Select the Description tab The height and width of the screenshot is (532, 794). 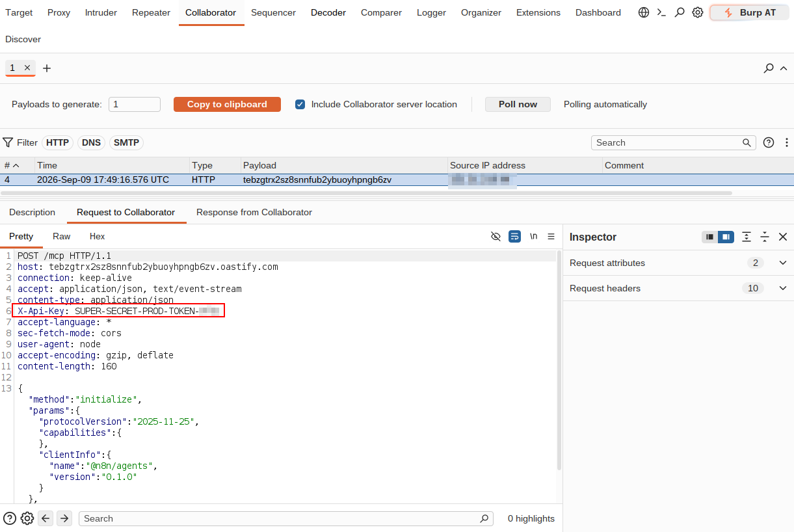(32, 212)
